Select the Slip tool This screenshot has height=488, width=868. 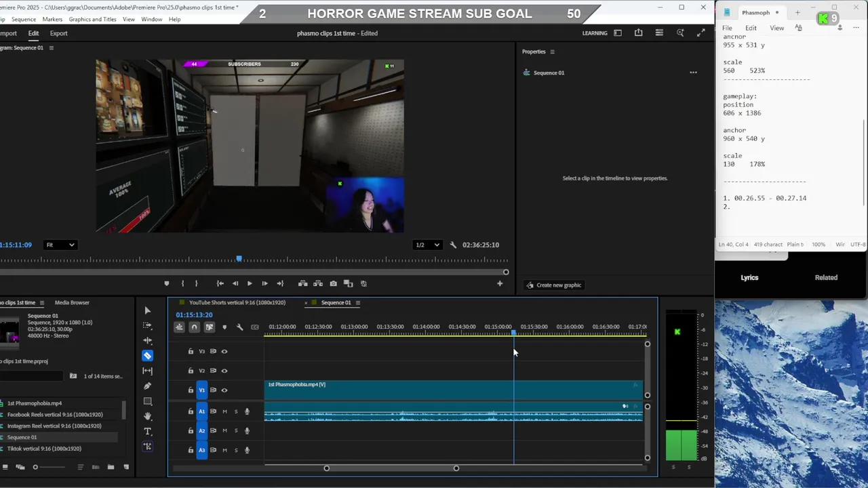[x=147, y=371]
